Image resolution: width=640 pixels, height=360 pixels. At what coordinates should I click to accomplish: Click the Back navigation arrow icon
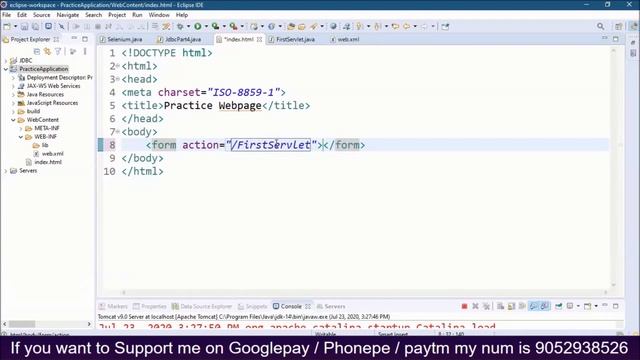[x=407, y=27]
